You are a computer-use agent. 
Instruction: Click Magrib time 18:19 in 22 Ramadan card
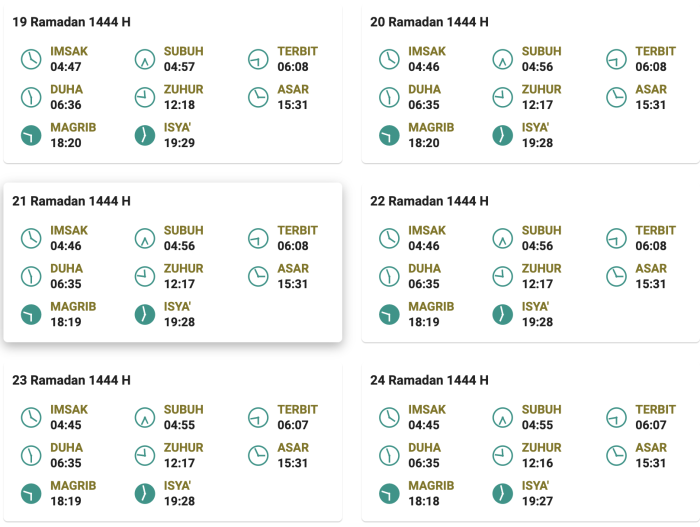424,323
